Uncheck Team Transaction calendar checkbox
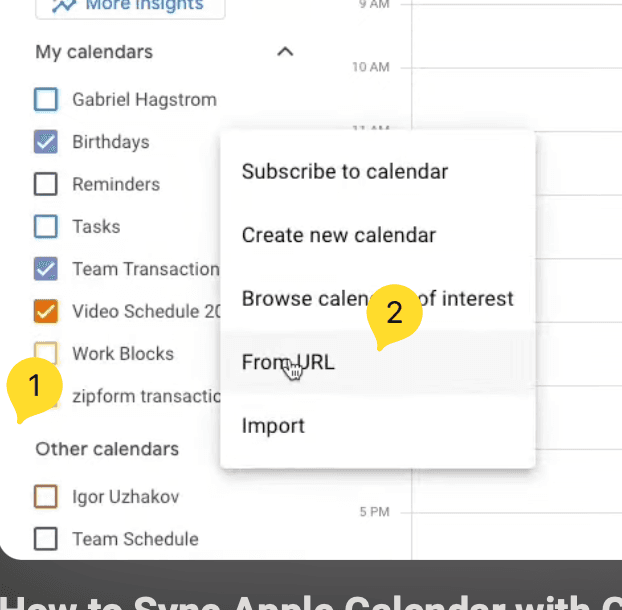 [x=46, y=269]
